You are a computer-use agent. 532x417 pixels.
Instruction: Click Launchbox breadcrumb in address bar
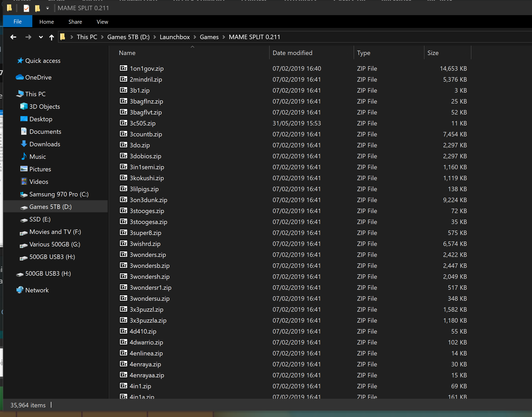tap(175, 37)
